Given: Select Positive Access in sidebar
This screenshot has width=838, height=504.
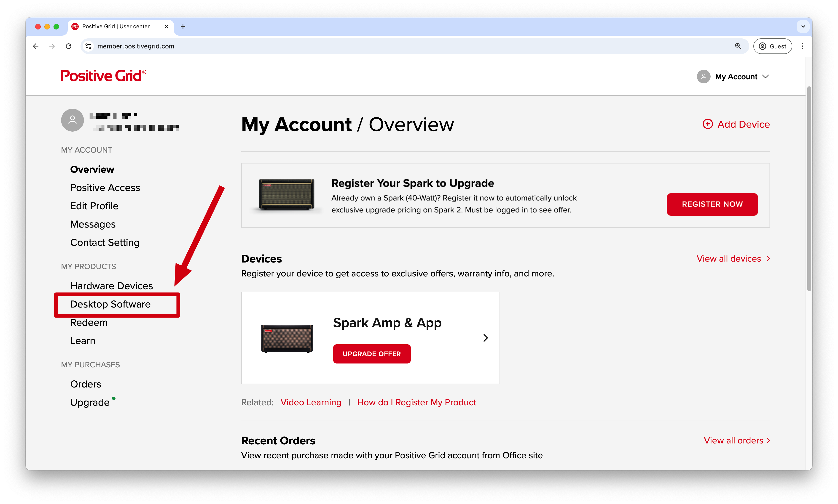Looking at the screenshot, I should click(105, 188).
